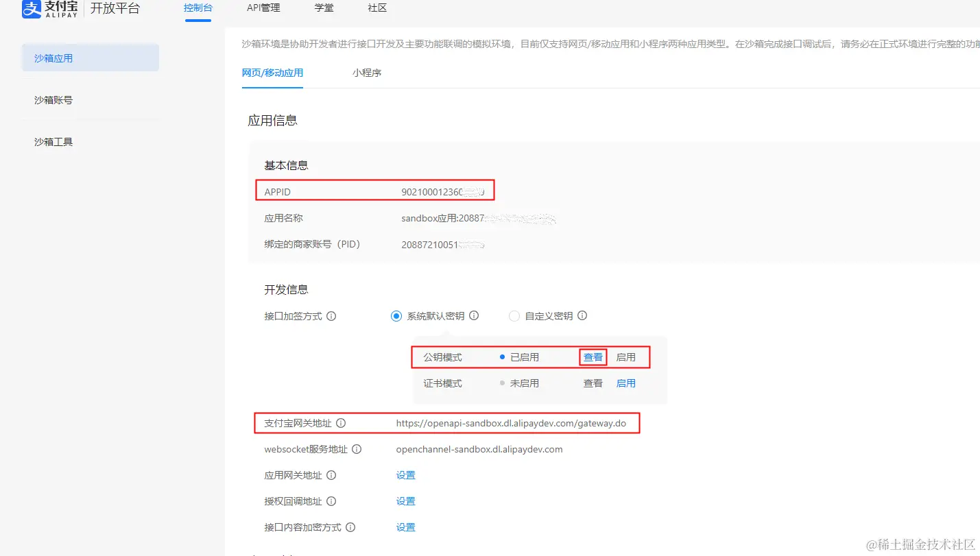Click info icon next to websocket服务地址
Image resolution: width=980 pixels, height=556 pixels.
click(357, 450)
